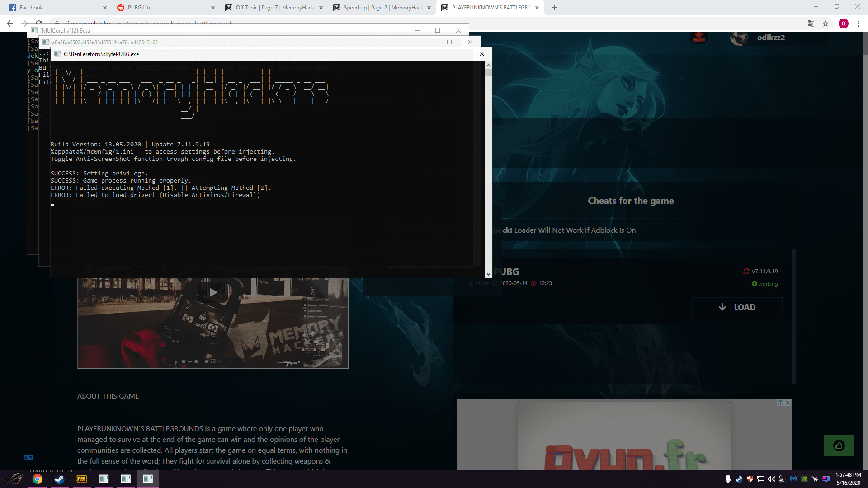
Task: Click the 60 refresh-rate monitor tray icon
Action: [826, 479]
